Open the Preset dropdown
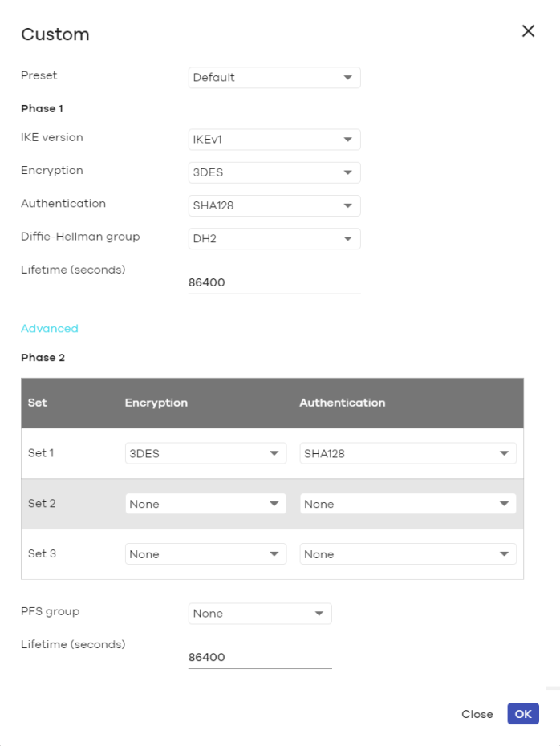Screen dimensions: 560x746 point(274,78)
